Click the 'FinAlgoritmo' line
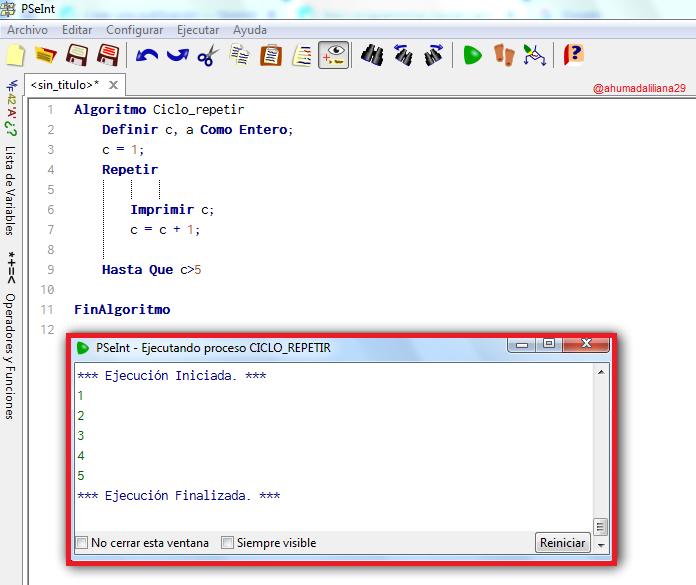Image resolution: width=696 pixels, height=585 pixels. coord(122,309)
